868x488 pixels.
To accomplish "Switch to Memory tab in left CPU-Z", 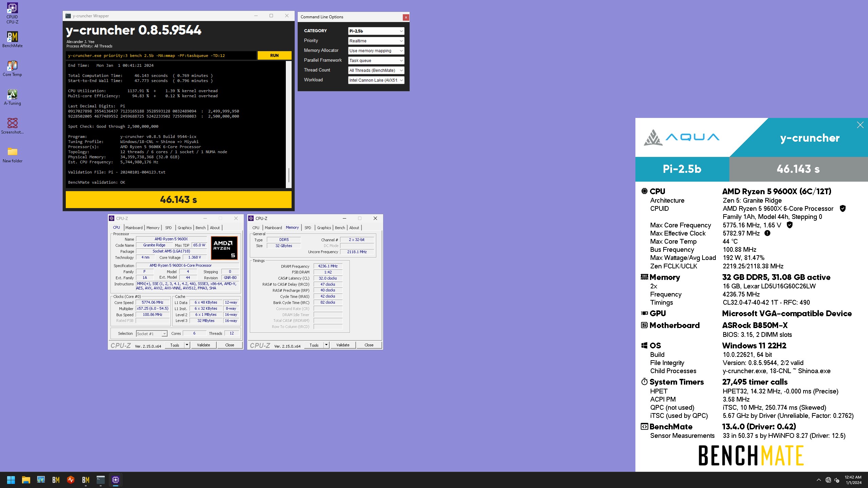I will click(153, 228).
